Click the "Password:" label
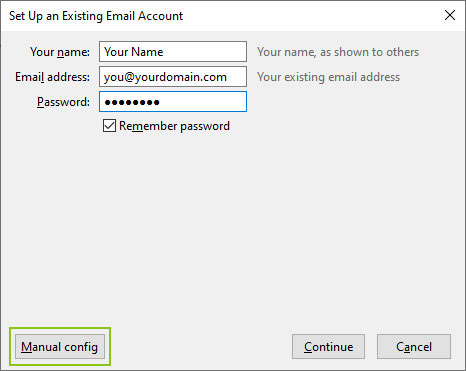Screen dimensions: 466x371 63,102
